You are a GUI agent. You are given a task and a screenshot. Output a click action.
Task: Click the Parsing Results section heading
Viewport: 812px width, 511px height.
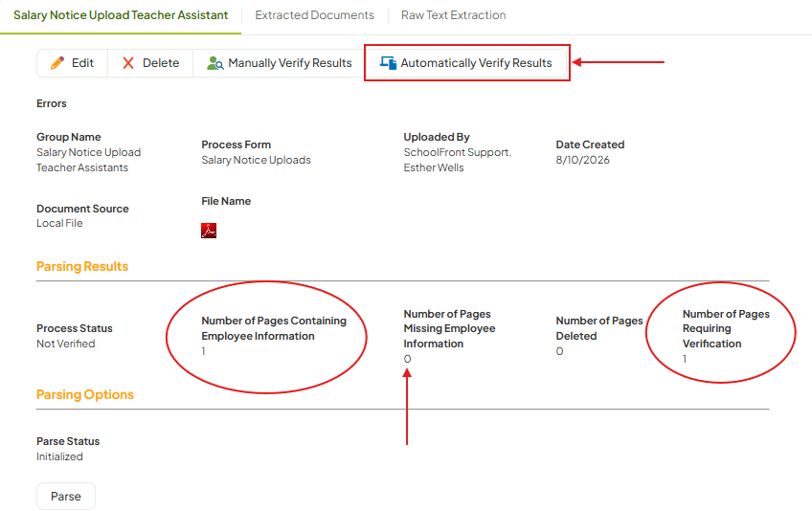(82, 266)
